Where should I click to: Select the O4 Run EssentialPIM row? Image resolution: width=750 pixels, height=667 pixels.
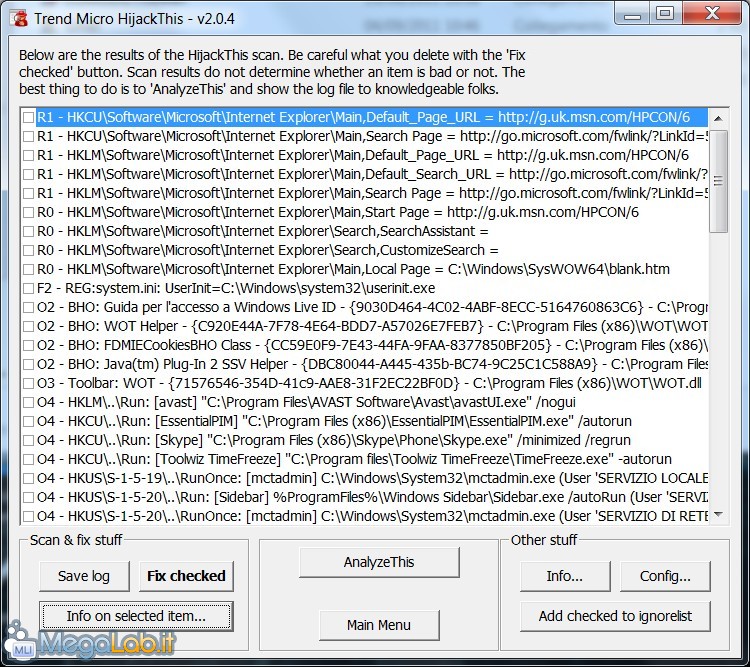[x=365, y=421]
